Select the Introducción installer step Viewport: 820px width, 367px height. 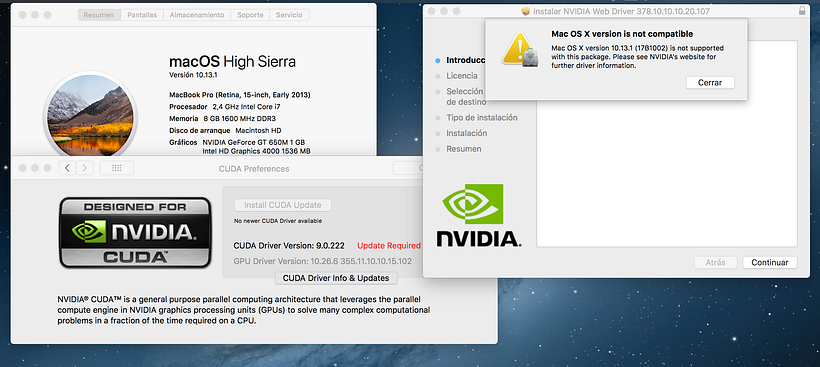pos(465,60)
